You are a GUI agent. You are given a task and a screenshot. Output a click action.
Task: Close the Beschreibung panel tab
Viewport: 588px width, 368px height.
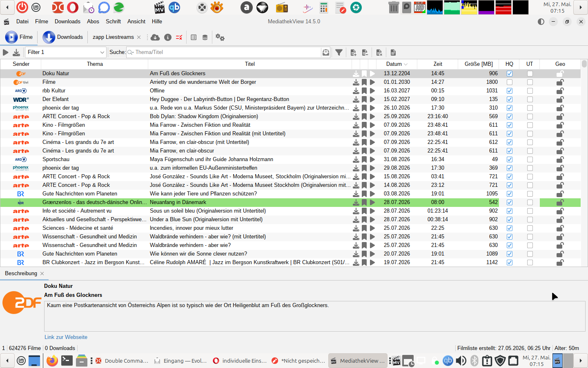pyautogui.click(x=42, y=274)
